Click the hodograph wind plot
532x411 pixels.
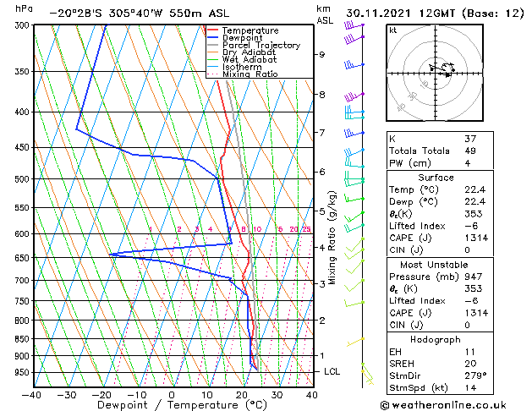coord(436,73)
